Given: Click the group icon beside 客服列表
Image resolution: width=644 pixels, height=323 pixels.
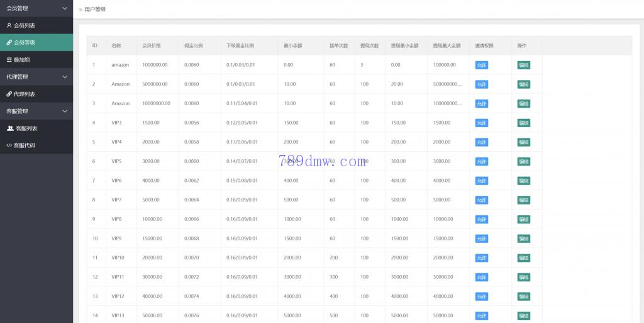Looking at the screenshot, I should coord(10,128).
